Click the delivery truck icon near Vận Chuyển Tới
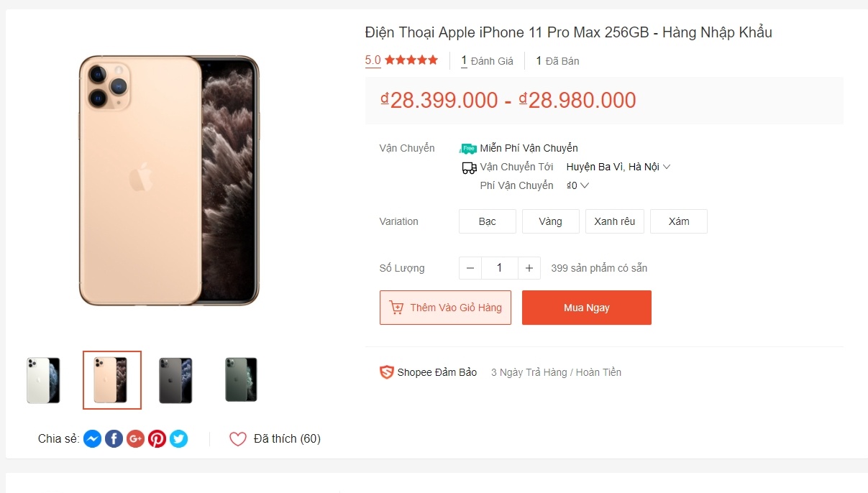 coord(469,167)
